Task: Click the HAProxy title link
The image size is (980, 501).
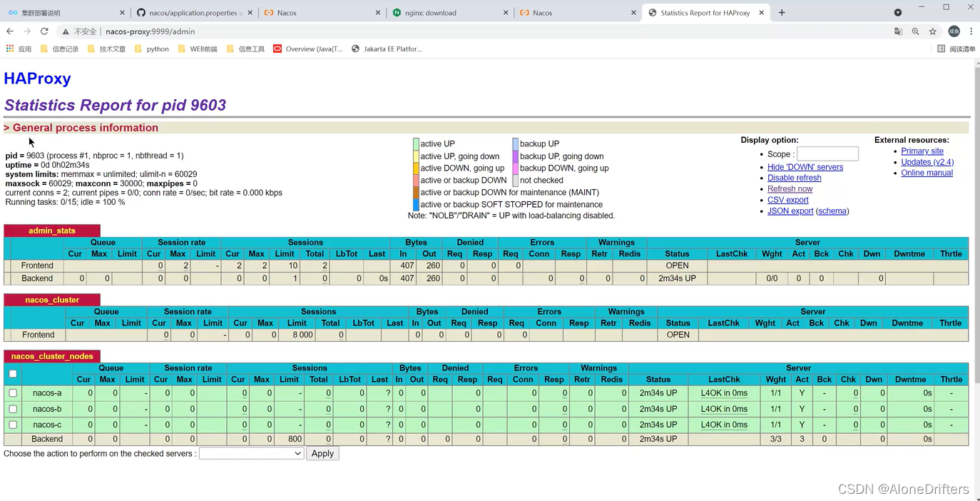Action: point(37,79)
